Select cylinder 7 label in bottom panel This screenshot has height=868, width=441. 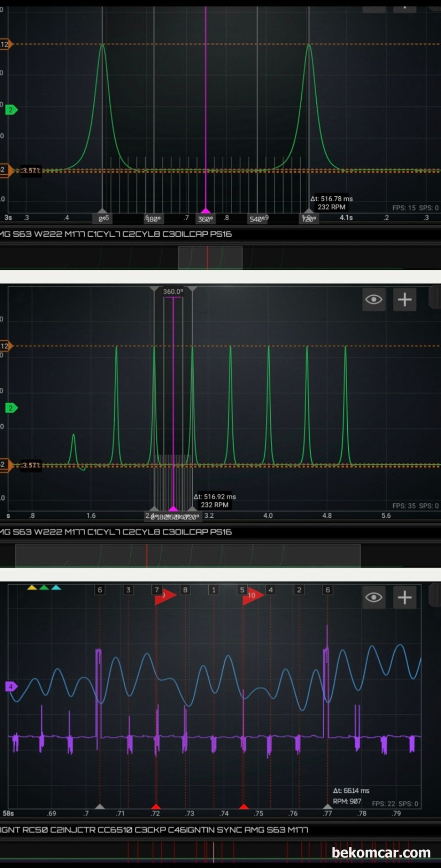pyautogui.click(x=157, y=590)
